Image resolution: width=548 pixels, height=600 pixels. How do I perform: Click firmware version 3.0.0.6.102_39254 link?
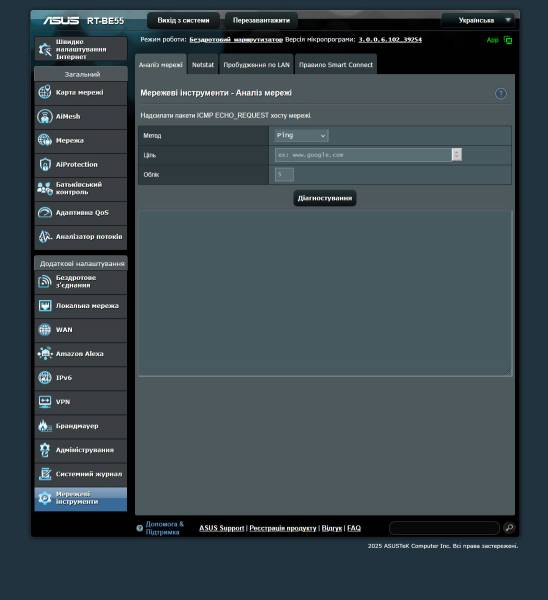pos(390,39)
